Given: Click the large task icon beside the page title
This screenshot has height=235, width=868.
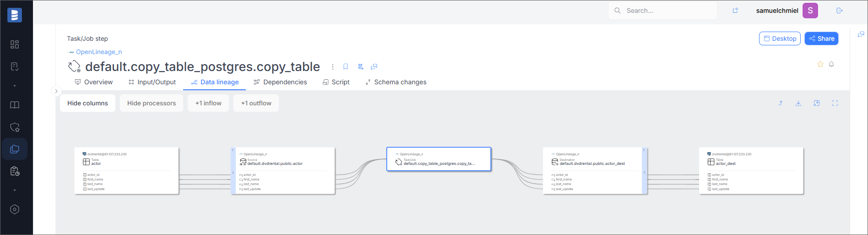Looking at the screenshot, I should (x=74, y=67).
